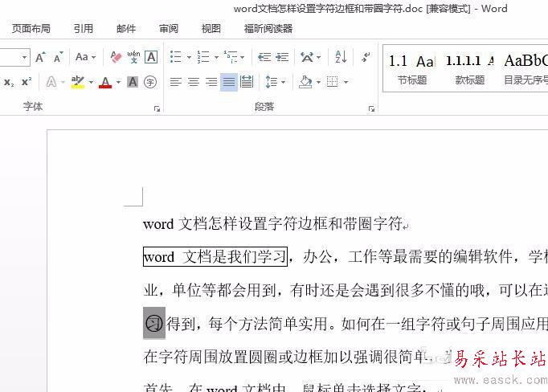The image size is (548, 392).
Task: Expand the Text Effects dropdown arrow
Action: click(63, 83)
